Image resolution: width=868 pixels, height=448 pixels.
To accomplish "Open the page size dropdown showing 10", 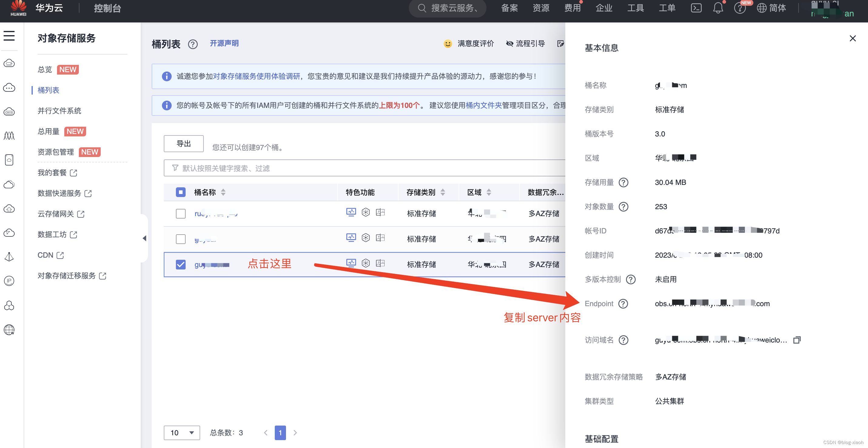I will pos(182,433).
